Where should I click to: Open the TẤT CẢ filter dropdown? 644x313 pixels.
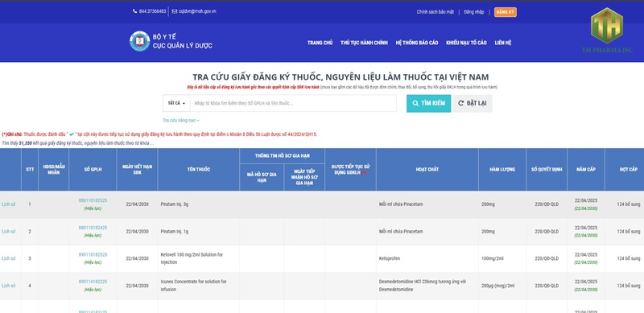coord(176,103)
